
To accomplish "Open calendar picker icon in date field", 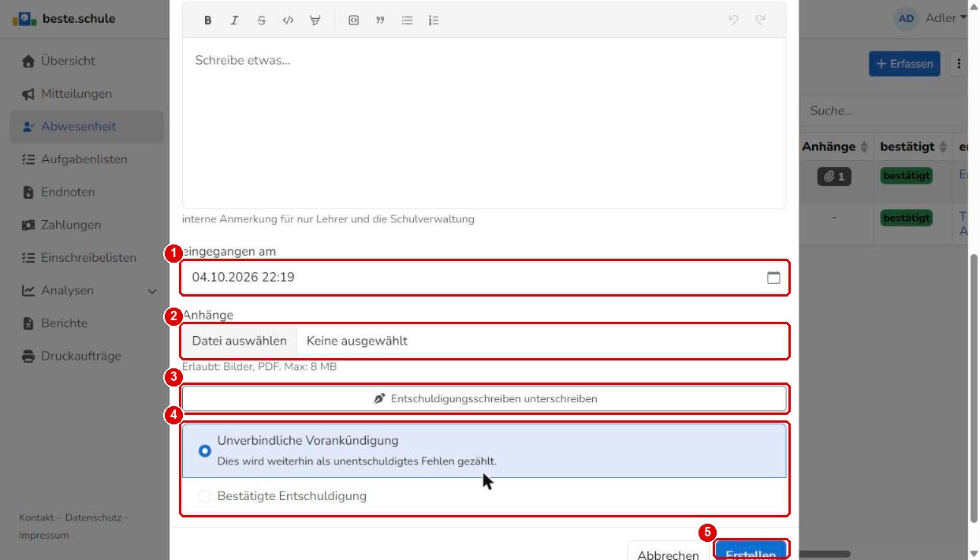I will 773,278.
